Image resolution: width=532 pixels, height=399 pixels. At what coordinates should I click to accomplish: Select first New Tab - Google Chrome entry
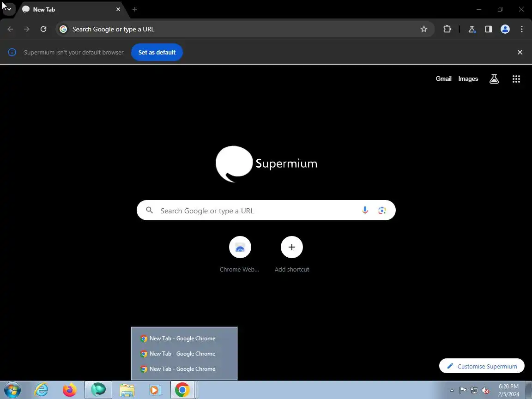click(184, 338)
